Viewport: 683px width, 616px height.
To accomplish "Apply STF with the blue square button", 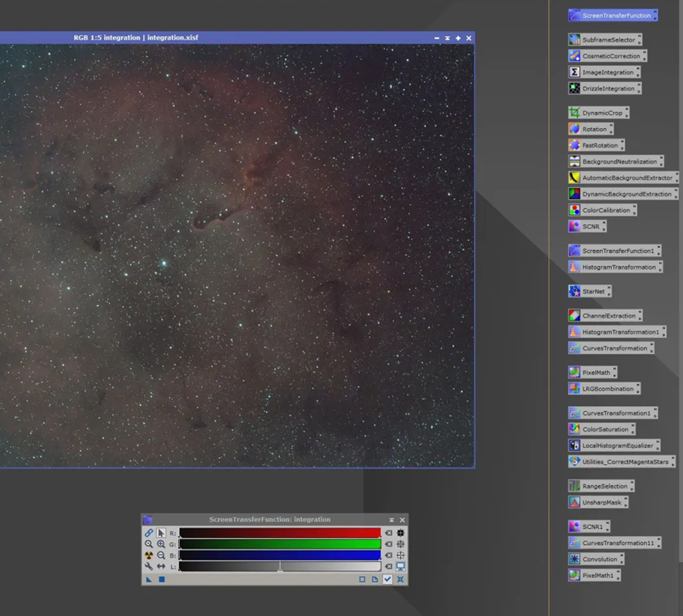I will point(161,579).
